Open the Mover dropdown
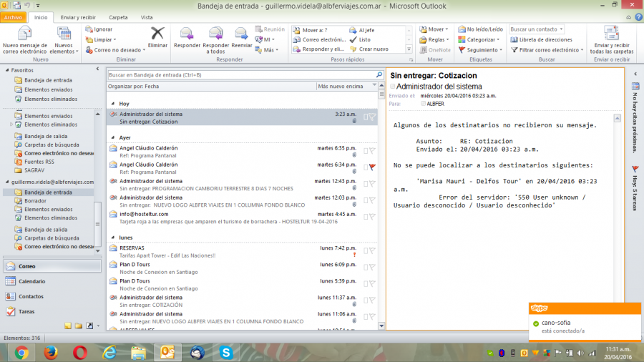This screenshot has width=644, height=362. (434, 29)
